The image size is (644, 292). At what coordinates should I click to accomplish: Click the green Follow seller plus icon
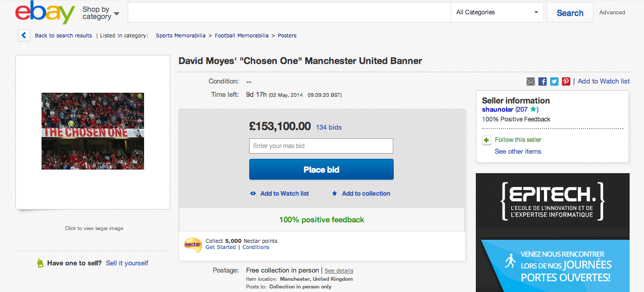point(487,140)
